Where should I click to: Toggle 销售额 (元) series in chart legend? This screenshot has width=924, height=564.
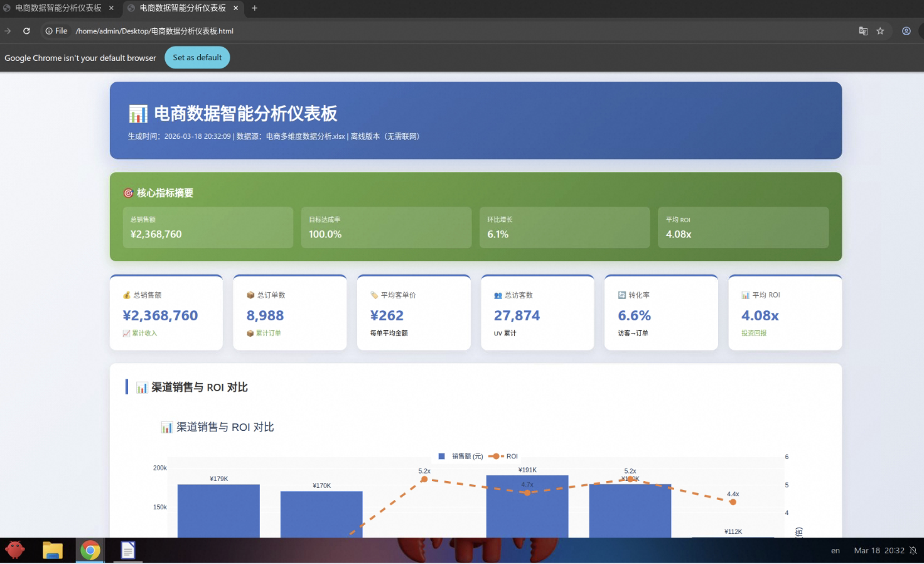coord(461,457)
